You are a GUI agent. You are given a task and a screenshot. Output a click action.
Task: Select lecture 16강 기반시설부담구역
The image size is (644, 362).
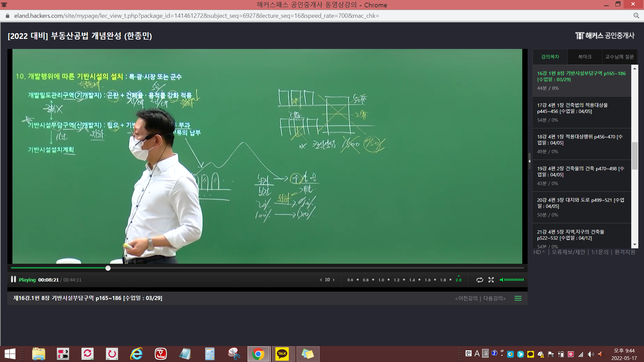tap(582, 80)
